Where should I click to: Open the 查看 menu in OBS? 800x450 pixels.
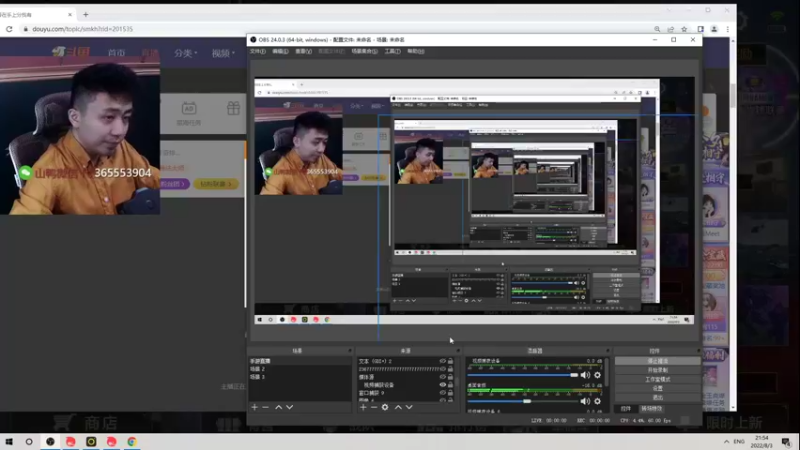click(x=303, y=52)
